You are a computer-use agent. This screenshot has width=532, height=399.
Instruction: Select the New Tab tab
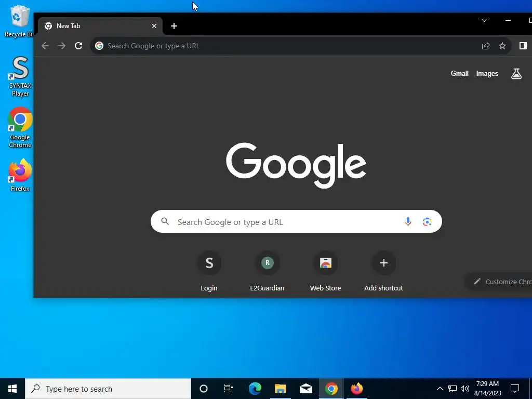point(100,26)
